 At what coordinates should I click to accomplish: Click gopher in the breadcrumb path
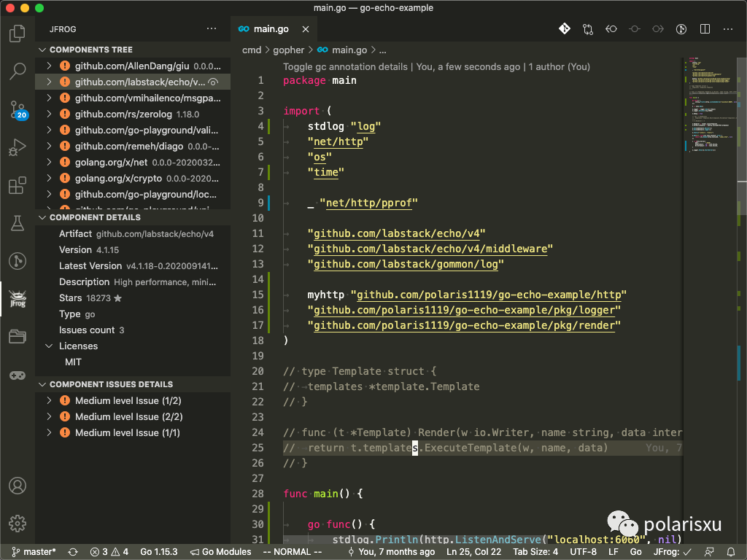click(288, 50)
